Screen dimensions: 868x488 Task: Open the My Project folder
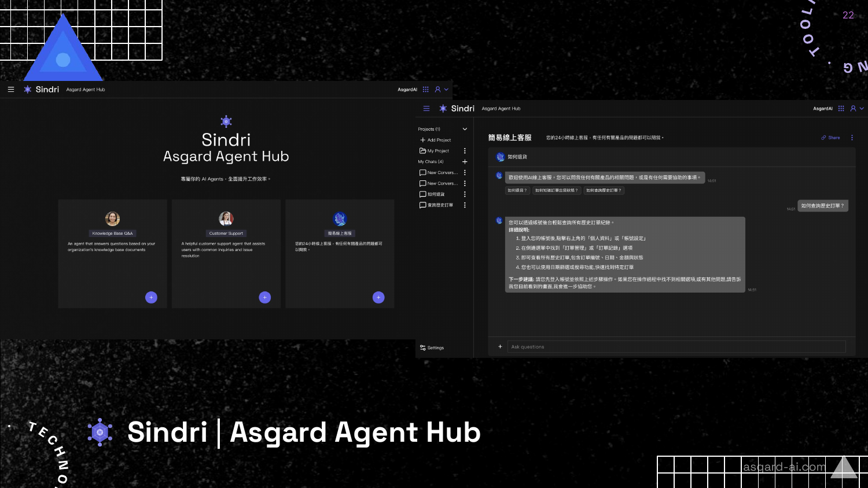pyautogui.click(x=435, y=151)
